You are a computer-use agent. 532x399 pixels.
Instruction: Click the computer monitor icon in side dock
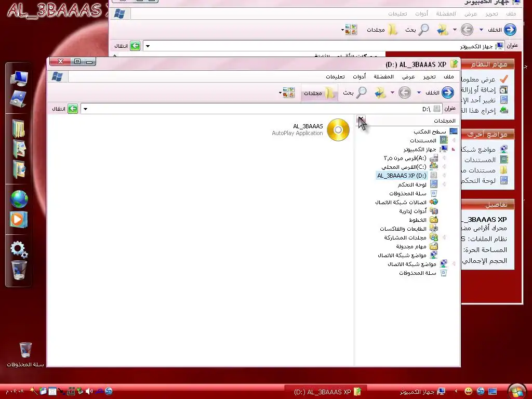pyautogui.click(x=19, y=78)
